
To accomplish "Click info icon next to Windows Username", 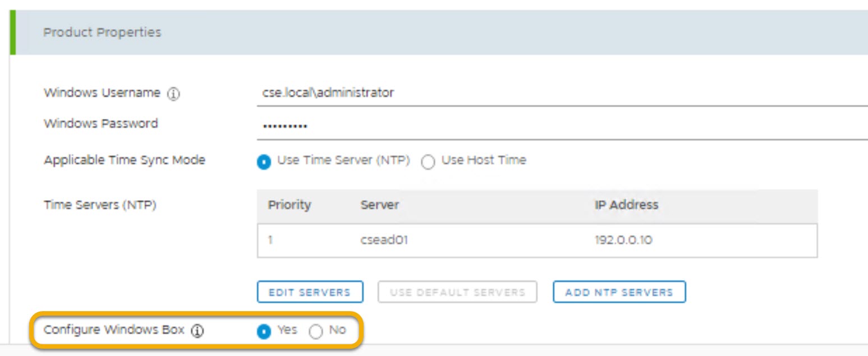I will click(173, 95).
